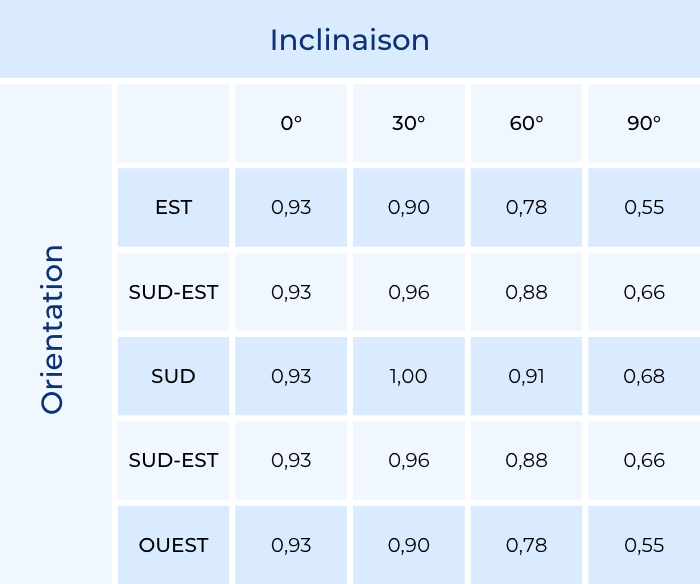
Task: Select the EST row 90° value 0,55
Action: click(644, 208)
